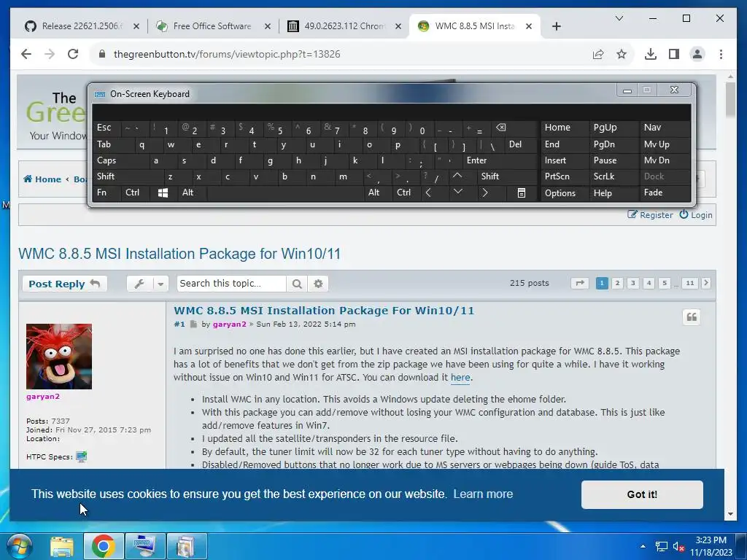
Task: Select the WMC 8.8.5 MSI Install tab
Action: point(474,26)
